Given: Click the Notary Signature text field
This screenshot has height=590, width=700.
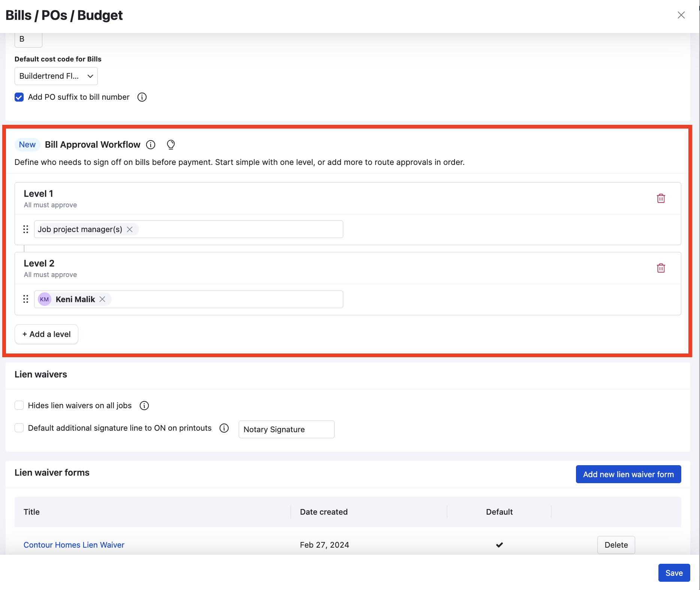Looking at the screenshot, I should pyautogui.click(x=287, y=430).
